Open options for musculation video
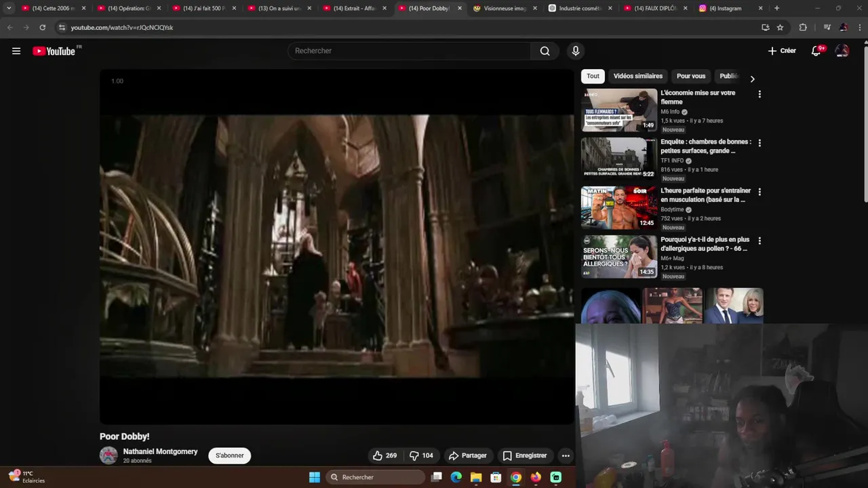Screen dimensions: 868x488 click(759, 192)
